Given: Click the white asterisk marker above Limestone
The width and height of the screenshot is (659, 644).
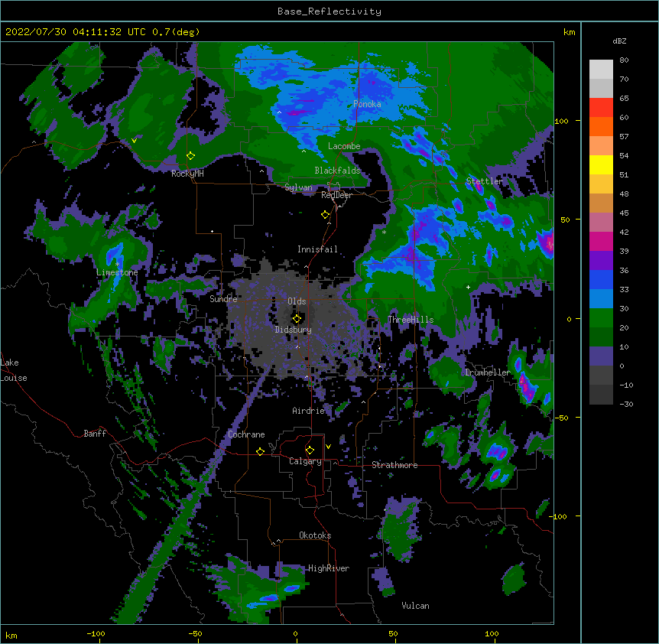Looking at the screenshot, I should (x=117, y=264).
